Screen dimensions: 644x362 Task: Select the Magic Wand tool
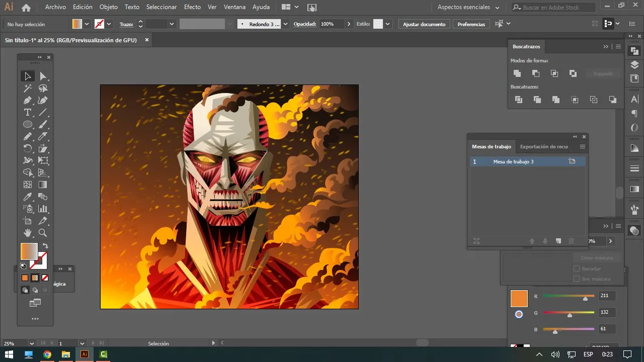point(28,88)
